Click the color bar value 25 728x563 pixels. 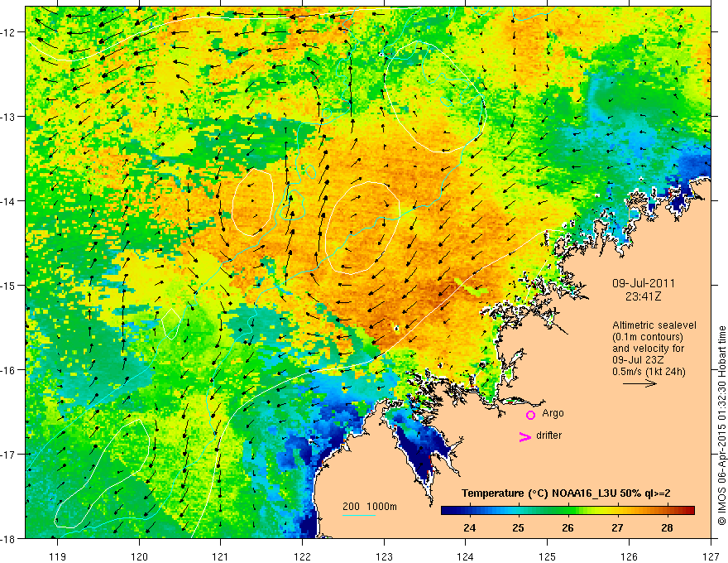click(519, 527)
